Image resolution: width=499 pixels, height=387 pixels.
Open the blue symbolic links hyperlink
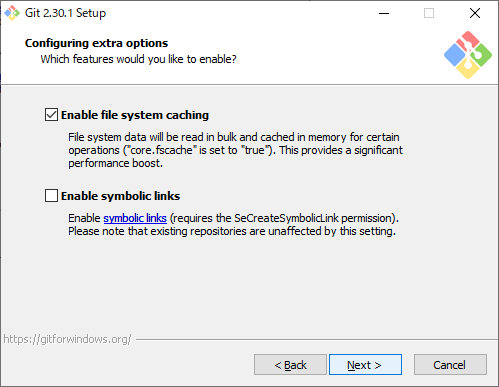pyautogui.click(x=135, y=218)
